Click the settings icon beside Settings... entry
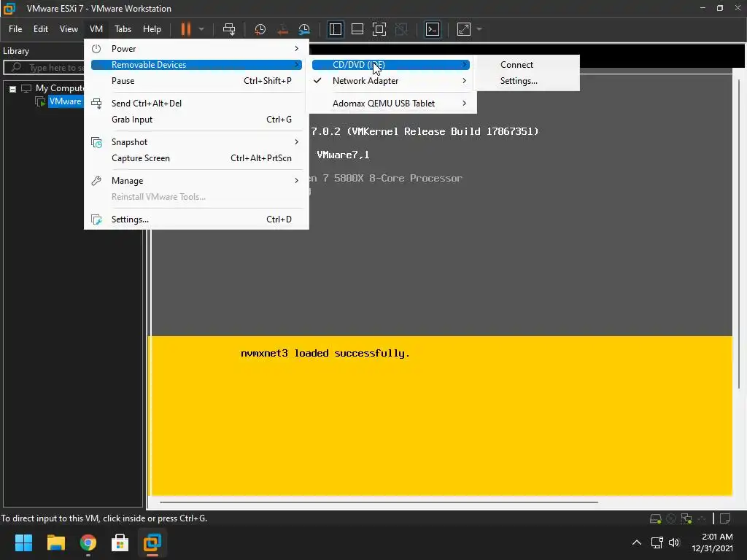The image size is (747, 560). pyautogui.click(x=96, y=219)
